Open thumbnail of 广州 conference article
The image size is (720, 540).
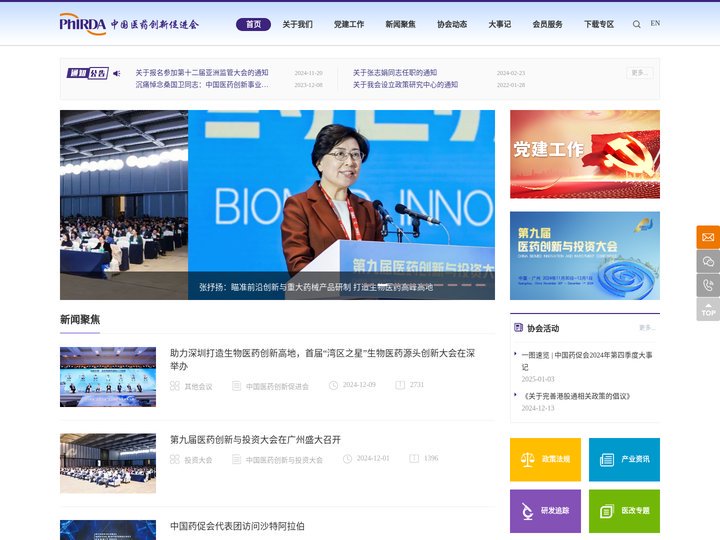[x=108, y=463]
